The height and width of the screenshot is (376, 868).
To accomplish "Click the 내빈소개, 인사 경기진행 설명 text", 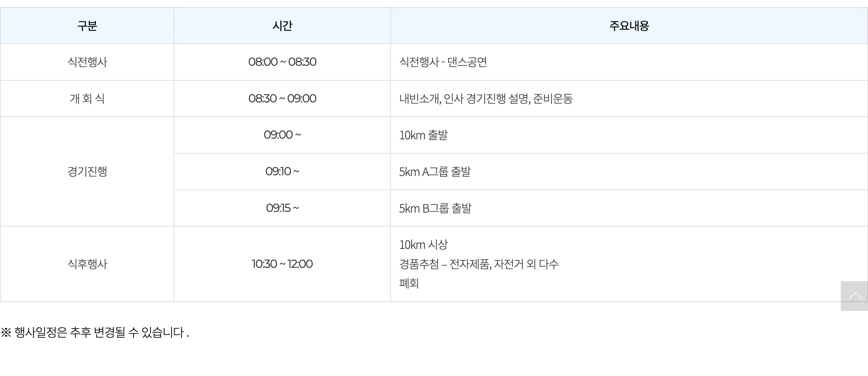I will 465,99.
